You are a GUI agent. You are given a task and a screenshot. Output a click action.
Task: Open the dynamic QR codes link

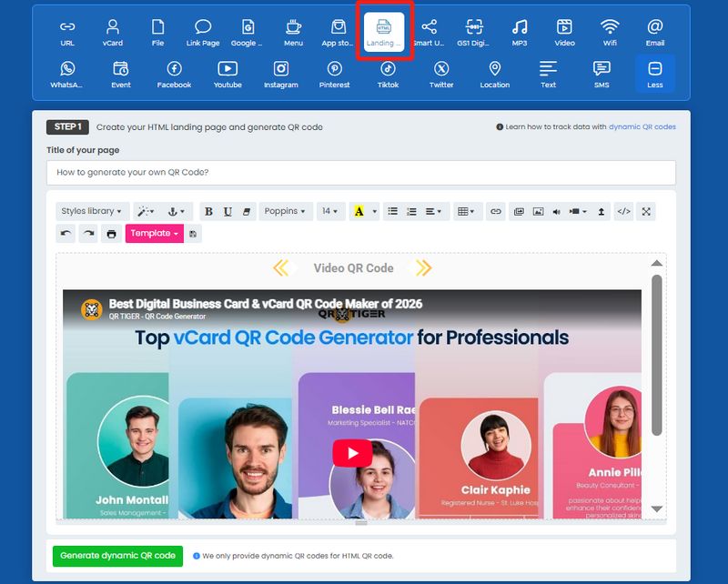[642, 126]
